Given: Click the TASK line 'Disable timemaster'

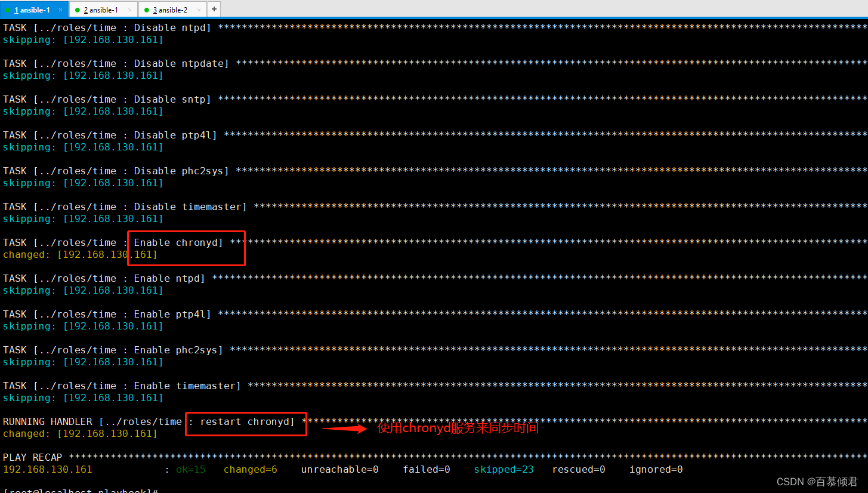Looking at the screenshot, I should click(x=435, y=207).
